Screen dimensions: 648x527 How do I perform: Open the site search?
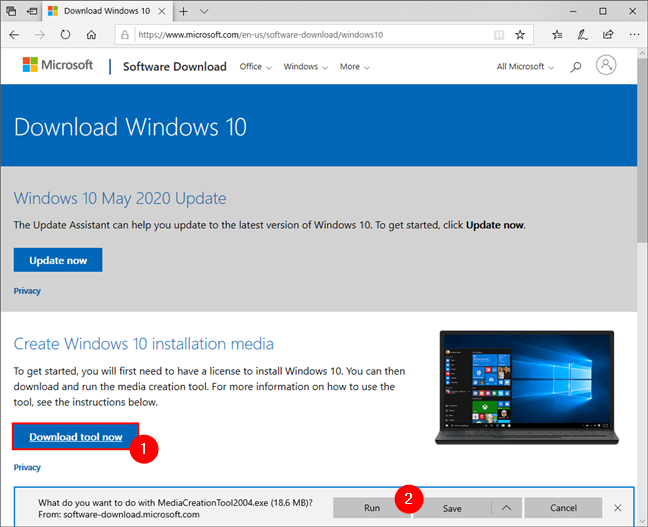click(x=576, y=67)
